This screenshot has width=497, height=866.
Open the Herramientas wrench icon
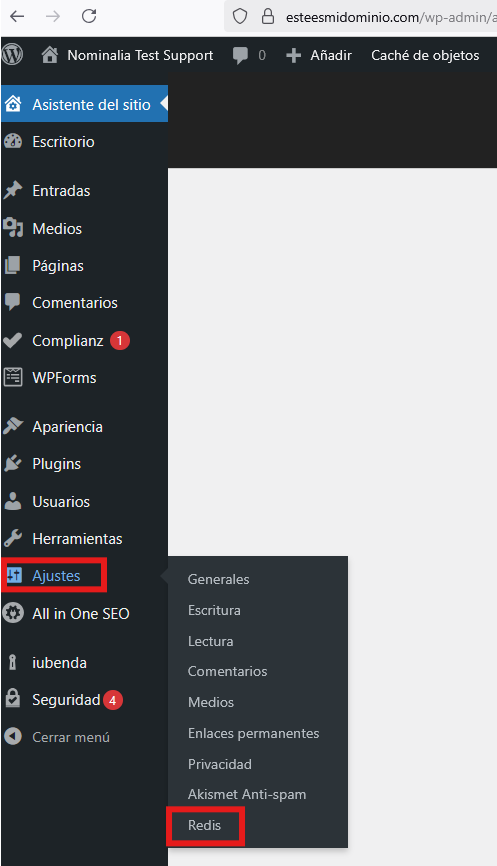(13, 538)
